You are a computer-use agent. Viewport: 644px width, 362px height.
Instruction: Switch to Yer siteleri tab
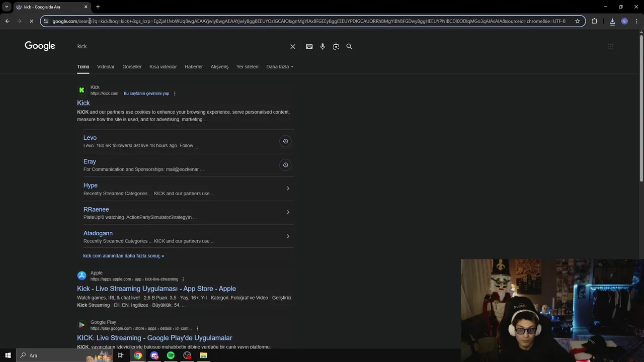coord(248,66)
